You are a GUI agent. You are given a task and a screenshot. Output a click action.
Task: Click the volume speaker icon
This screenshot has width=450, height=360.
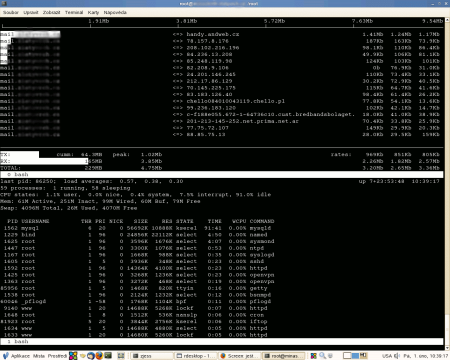pos(397,356)
